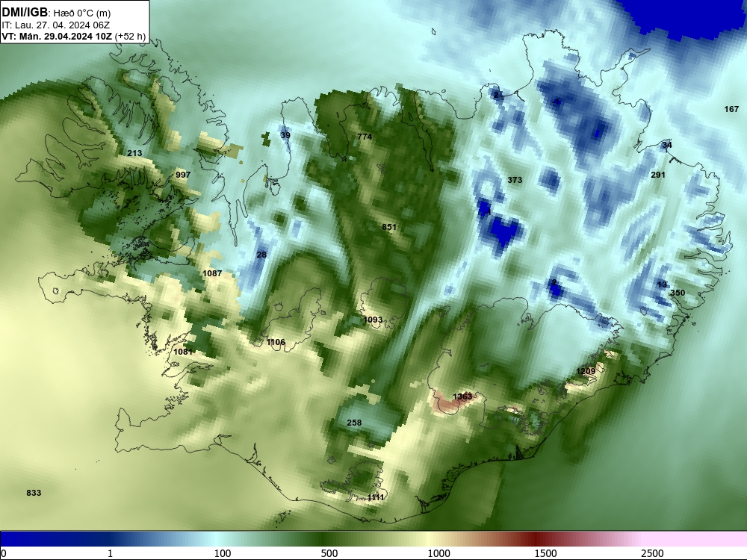The image size is (747, 560).
Task: Click the 39 map value
Action: tap(285, 135)
